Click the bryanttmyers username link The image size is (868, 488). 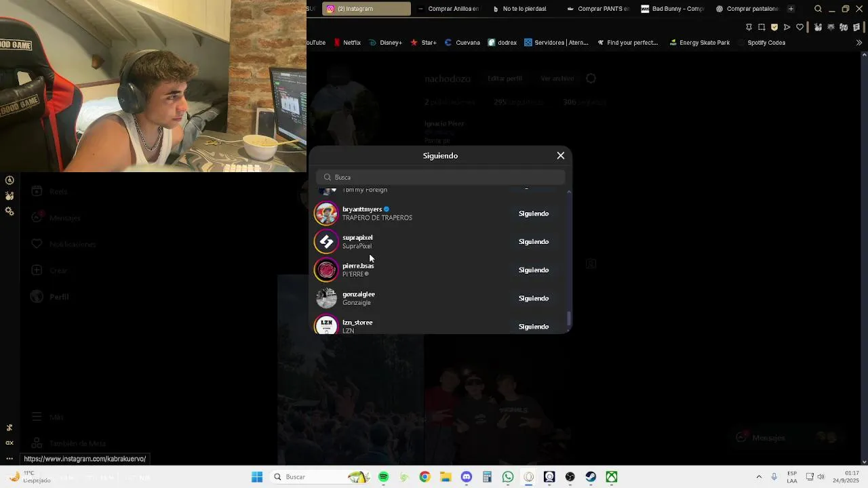click(362, 209)
